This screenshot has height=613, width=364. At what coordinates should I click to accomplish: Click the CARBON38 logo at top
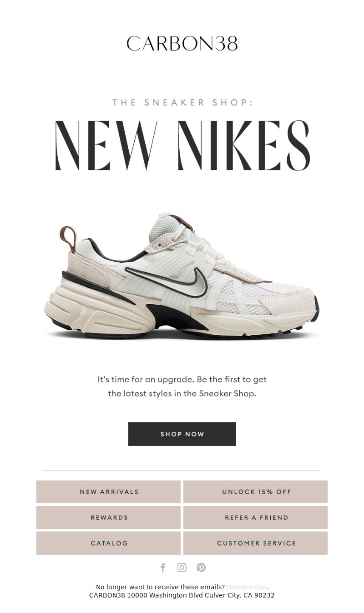[182, 44]
